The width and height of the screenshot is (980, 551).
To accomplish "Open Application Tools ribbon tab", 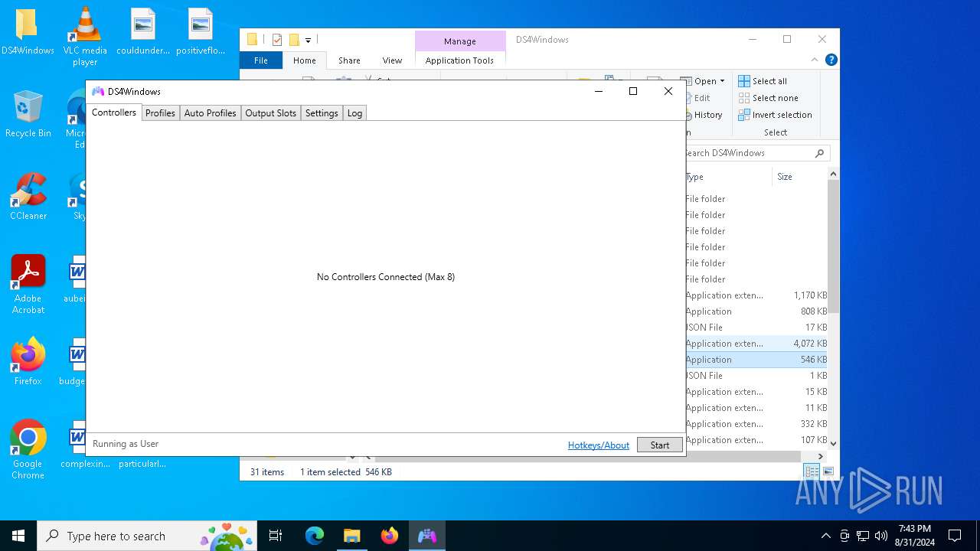I will tap(459, 60).
